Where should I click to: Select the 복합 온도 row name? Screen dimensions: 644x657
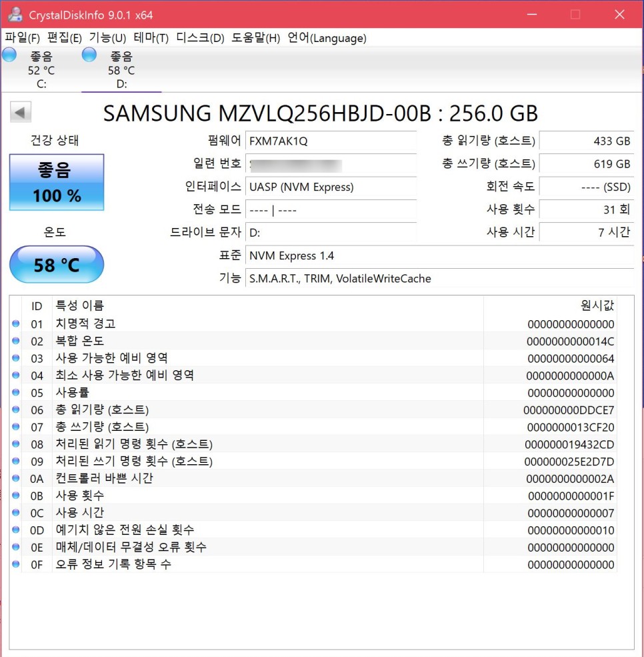click(79, 341)
